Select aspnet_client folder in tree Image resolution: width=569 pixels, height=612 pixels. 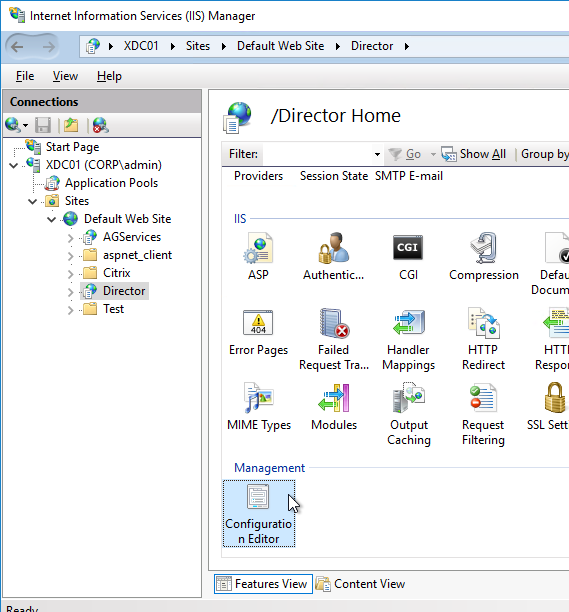tap(137, 255)
